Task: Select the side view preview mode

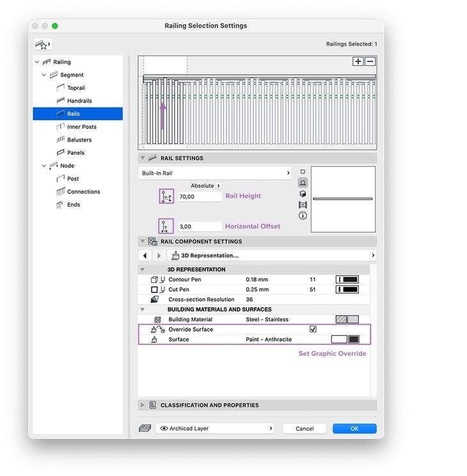Action: click(x=303, y=183)
